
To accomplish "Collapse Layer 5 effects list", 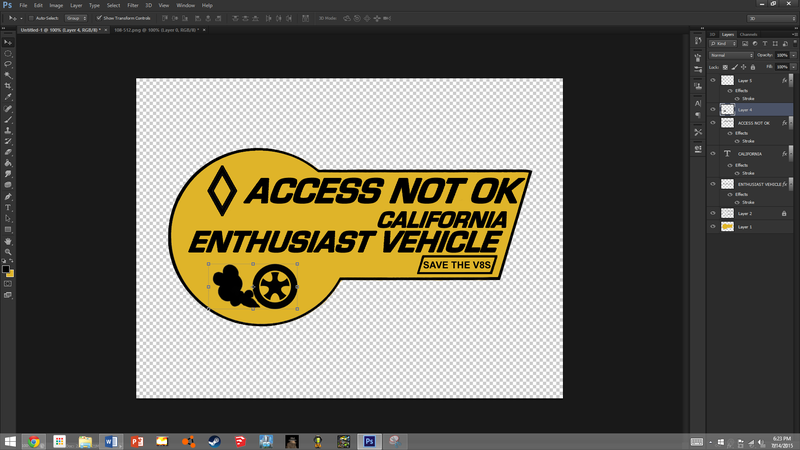I will click(x=791, y=80).
